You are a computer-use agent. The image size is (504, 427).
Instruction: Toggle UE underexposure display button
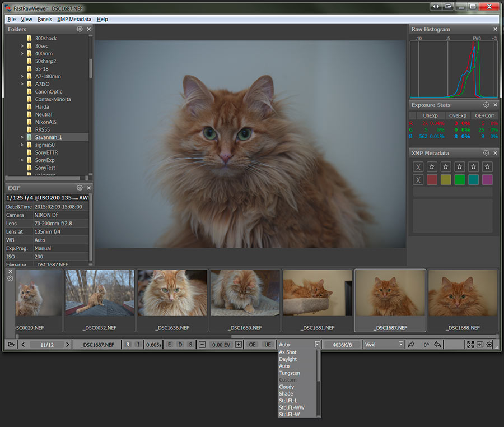pyautogui.click(x=268, y=345)
